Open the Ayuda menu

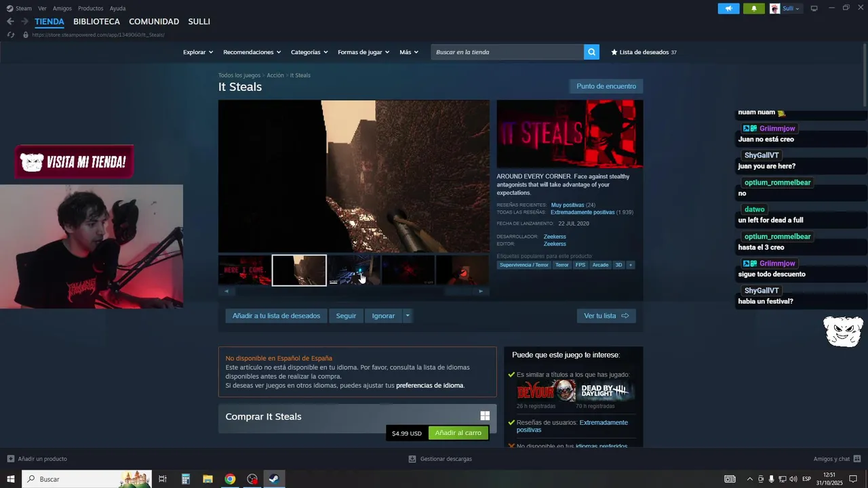point(117,8)
